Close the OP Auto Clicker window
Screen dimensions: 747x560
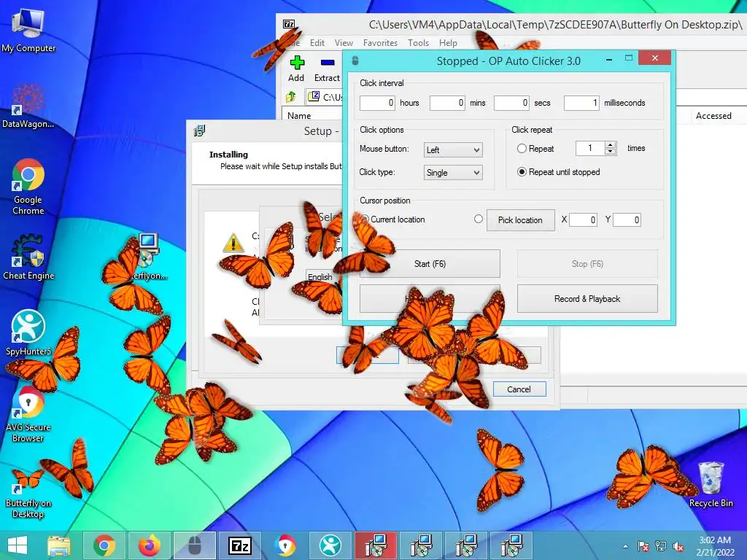655,58
